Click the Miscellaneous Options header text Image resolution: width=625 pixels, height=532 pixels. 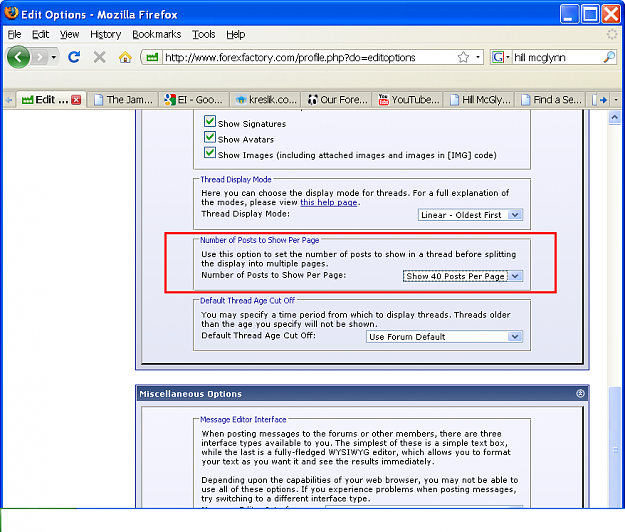point(191,394)
